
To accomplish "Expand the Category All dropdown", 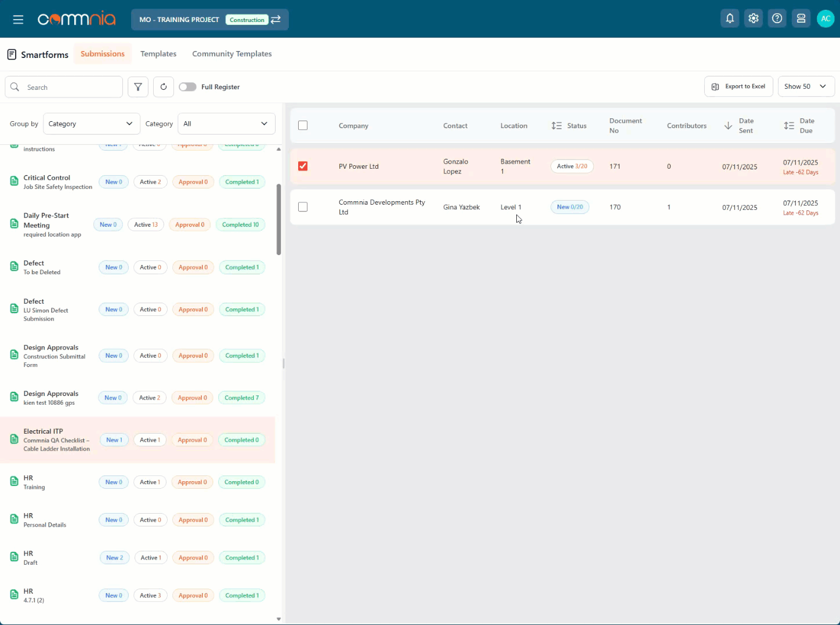I will tap(226, 123).
